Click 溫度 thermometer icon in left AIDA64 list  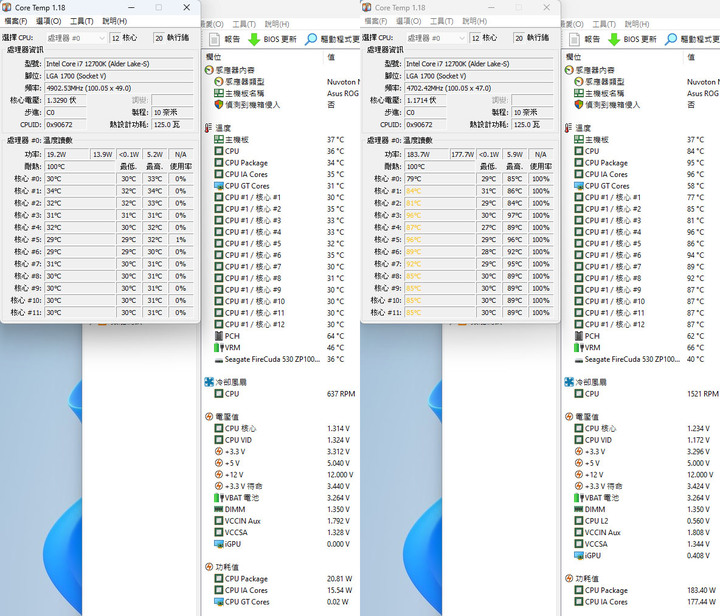tap(209, 128)
